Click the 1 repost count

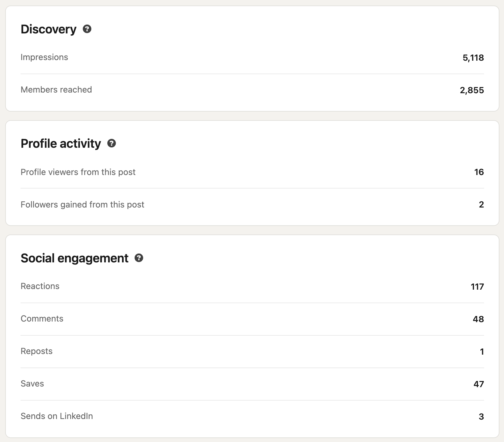(x=482, y=352)
